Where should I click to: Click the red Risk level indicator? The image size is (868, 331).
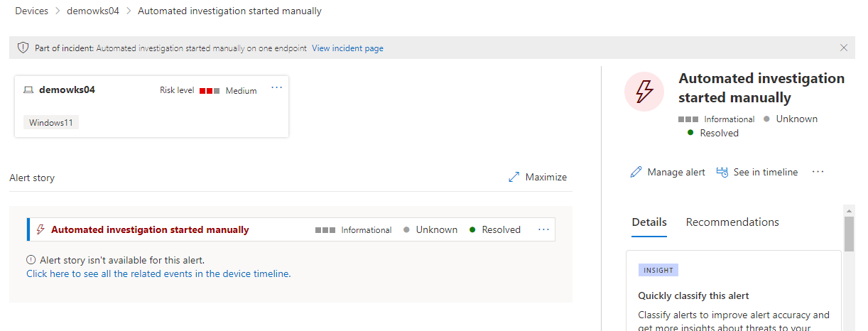coord(210,91)
